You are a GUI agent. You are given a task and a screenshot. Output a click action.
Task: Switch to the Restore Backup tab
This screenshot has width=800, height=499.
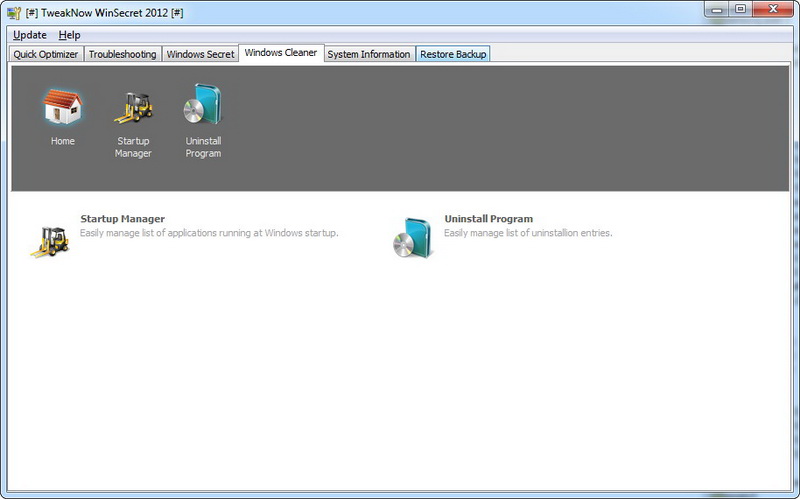pyautogui.click(x=453, y=54)
